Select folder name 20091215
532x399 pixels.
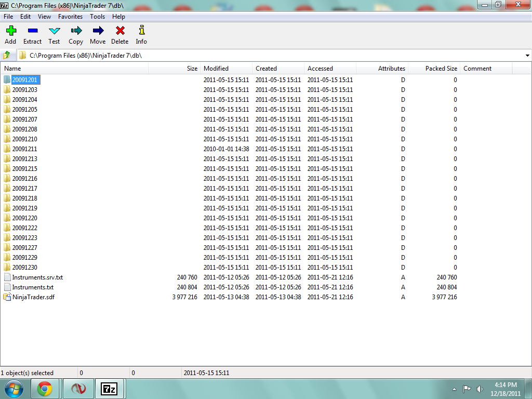point(25,168)
